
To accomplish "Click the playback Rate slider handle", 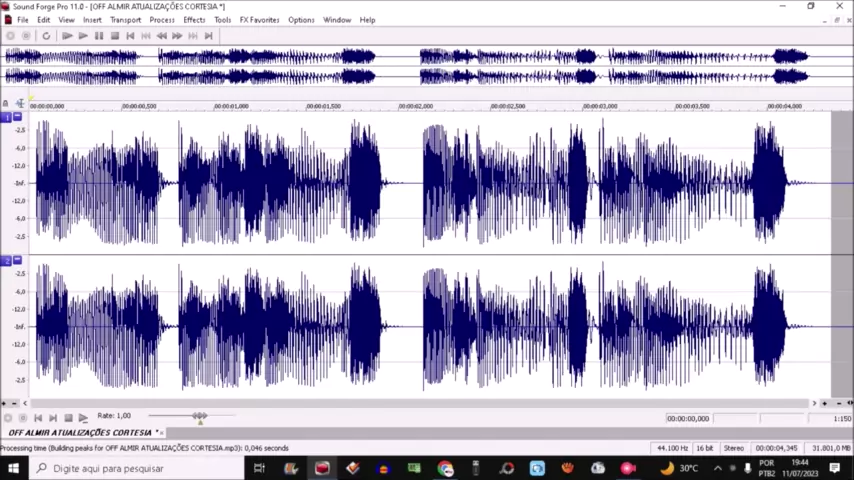I will point(200,416).
